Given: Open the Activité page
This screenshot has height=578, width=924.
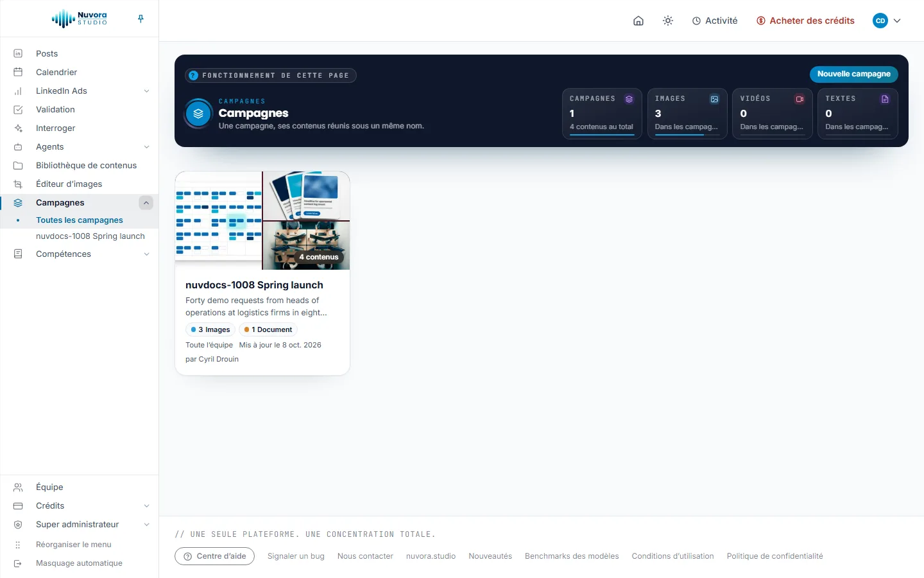Looking at the screenshot, I should [x=715, y=21].
